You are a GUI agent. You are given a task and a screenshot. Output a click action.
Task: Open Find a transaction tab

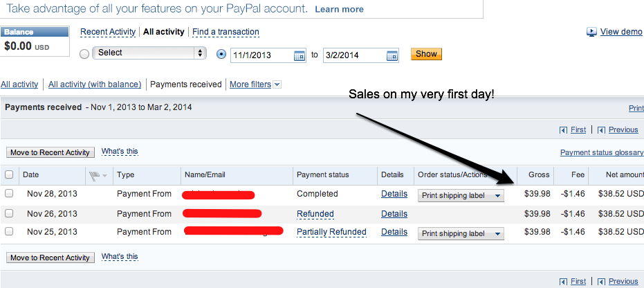click(226, 32)
